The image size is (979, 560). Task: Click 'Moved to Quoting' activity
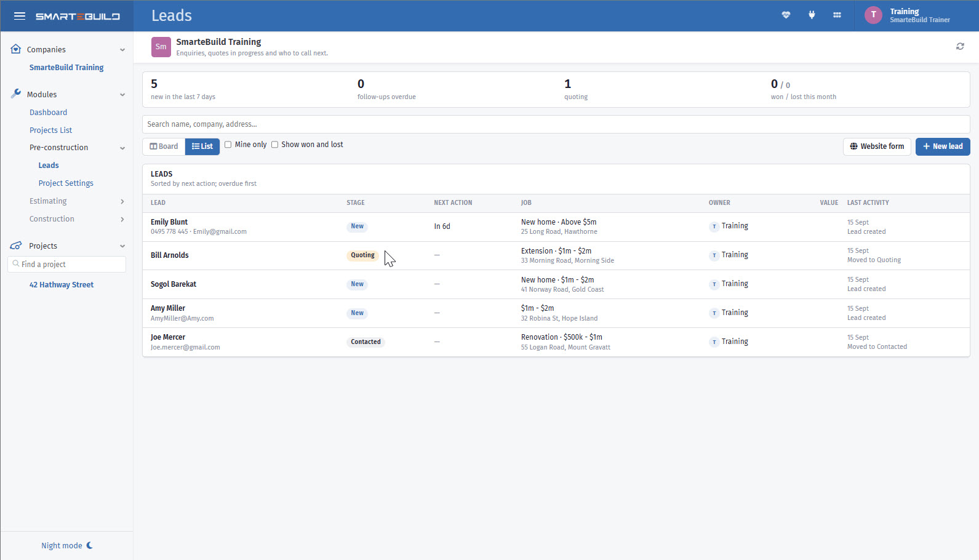(x=874, y=260)
